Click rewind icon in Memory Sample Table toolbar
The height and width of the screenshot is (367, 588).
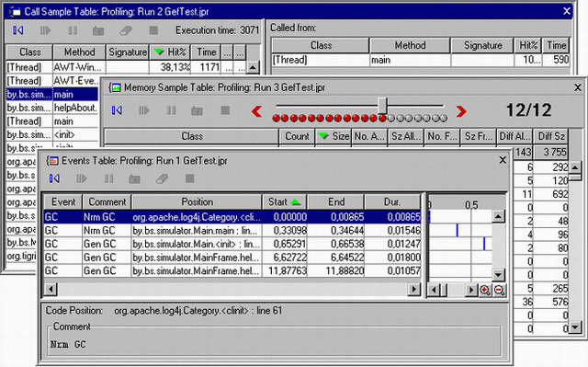[x=117, y=110]
